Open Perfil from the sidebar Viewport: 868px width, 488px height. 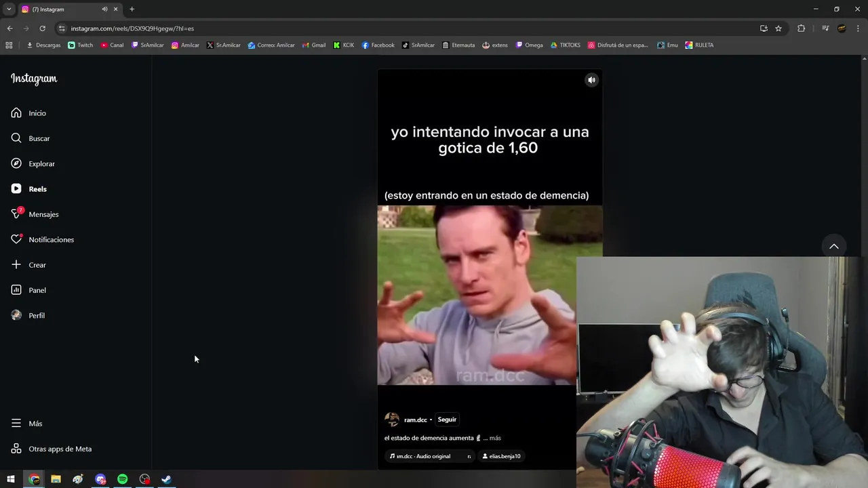point(28,316)
